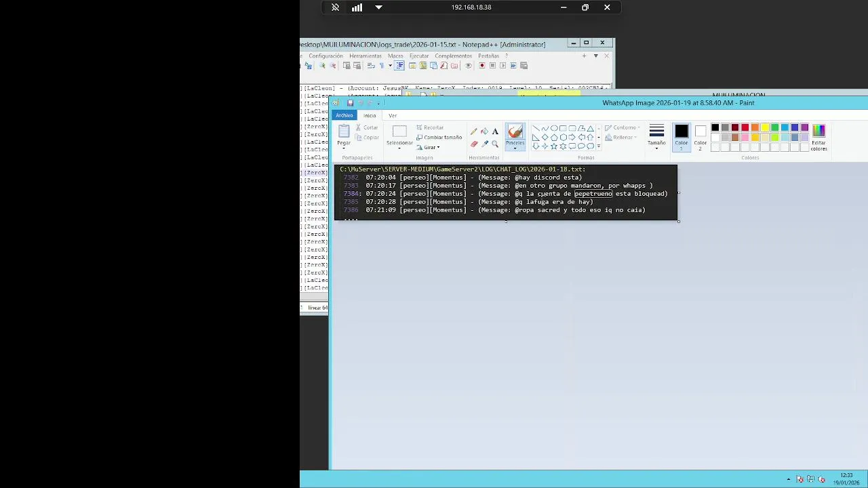Open the remote session bar dropdown arrow

point(378,7)
